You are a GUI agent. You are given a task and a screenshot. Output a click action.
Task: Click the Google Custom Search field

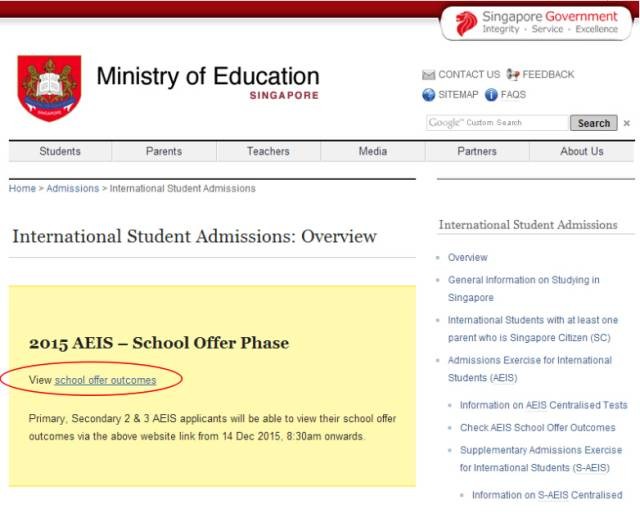click(x=496, y=123)
